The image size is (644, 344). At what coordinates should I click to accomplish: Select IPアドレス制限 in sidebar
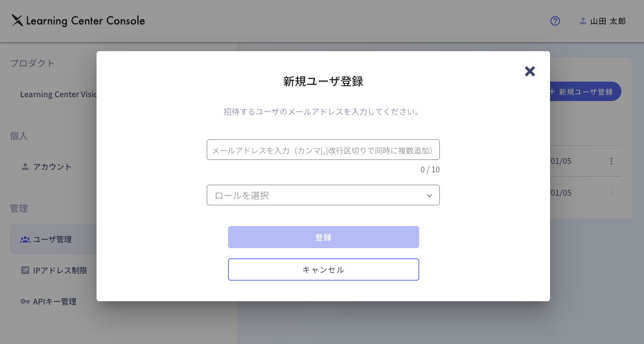click(60, 270)
